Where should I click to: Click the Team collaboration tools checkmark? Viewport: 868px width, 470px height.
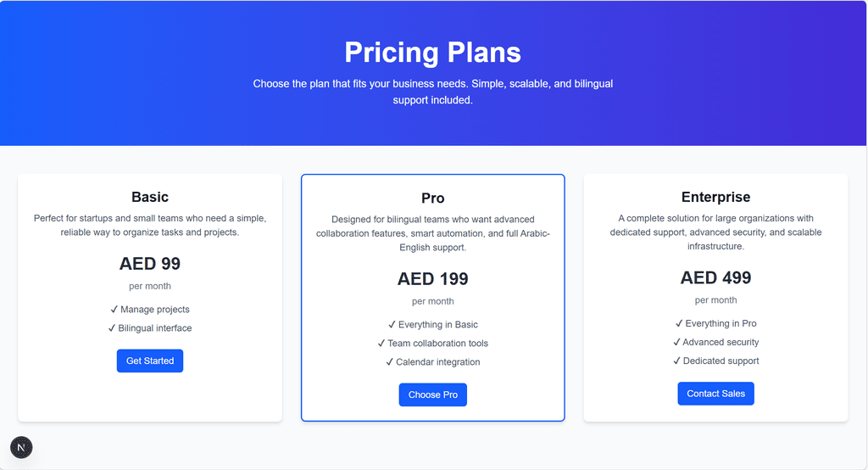pos(381,344)
